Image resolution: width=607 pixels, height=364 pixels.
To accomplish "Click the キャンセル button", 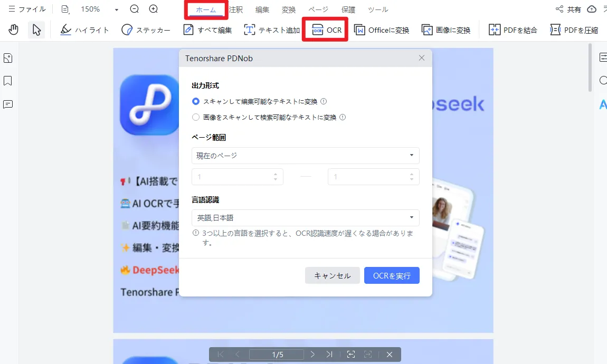I will tap(333, 275).
